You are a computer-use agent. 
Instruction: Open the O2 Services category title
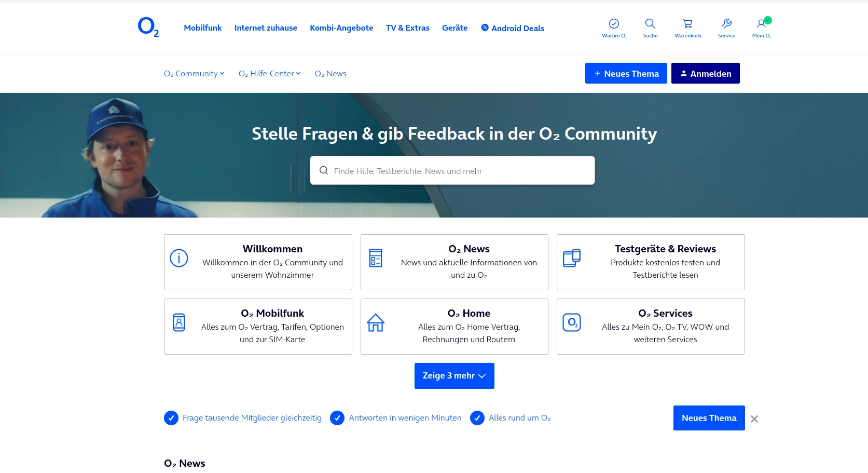[665, 314]
